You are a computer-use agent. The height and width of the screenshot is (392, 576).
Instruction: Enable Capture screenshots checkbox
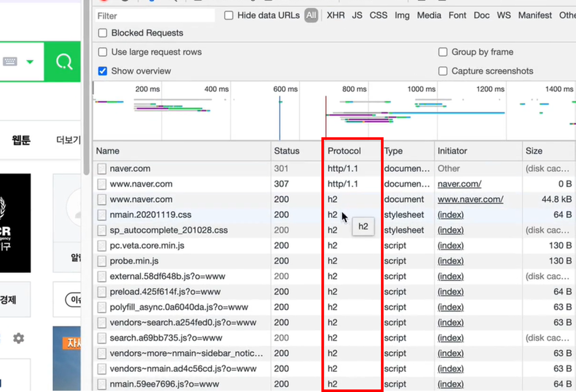click(443, 71)
